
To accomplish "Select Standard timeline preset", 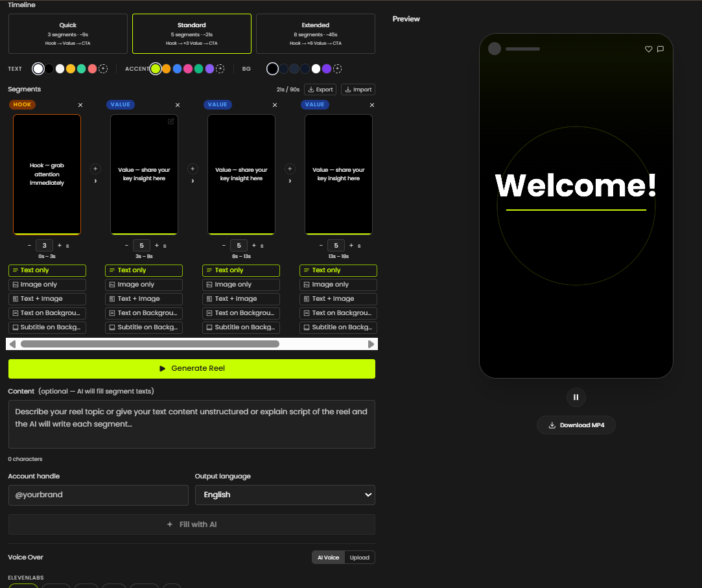I will point(192,34).
